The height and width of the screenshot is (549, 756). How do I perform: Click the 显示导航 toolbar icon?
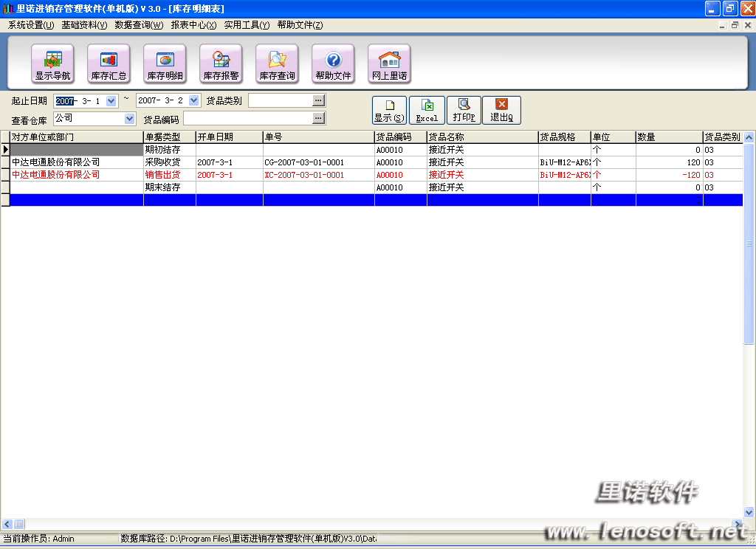coord(52,65)
